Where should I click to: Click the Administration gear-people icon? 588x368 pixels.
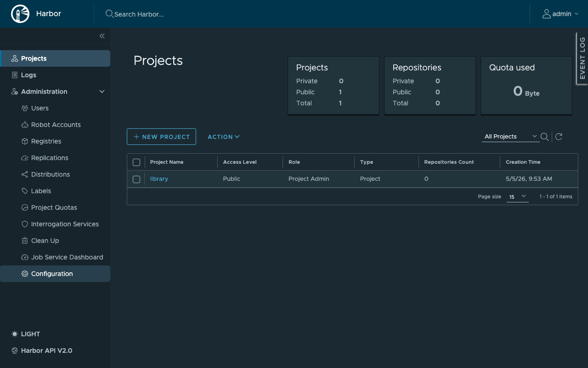tap(15, 92)
